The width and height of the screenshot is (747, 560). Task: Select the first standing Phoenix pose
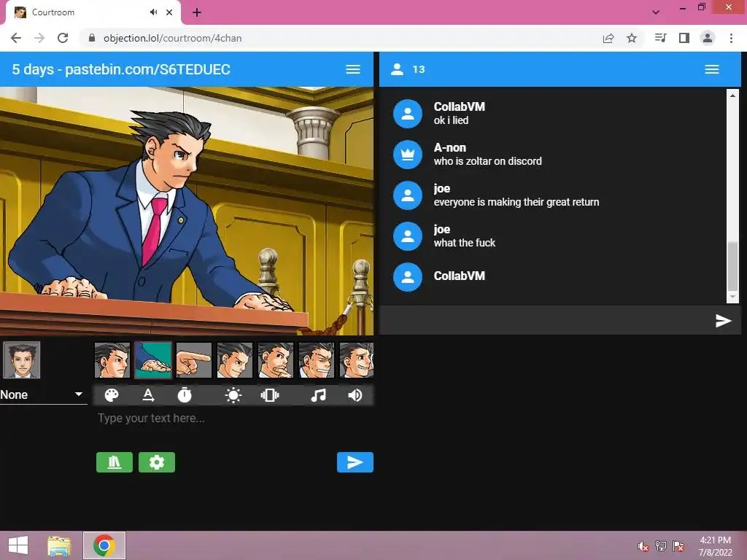coord(112,360)
